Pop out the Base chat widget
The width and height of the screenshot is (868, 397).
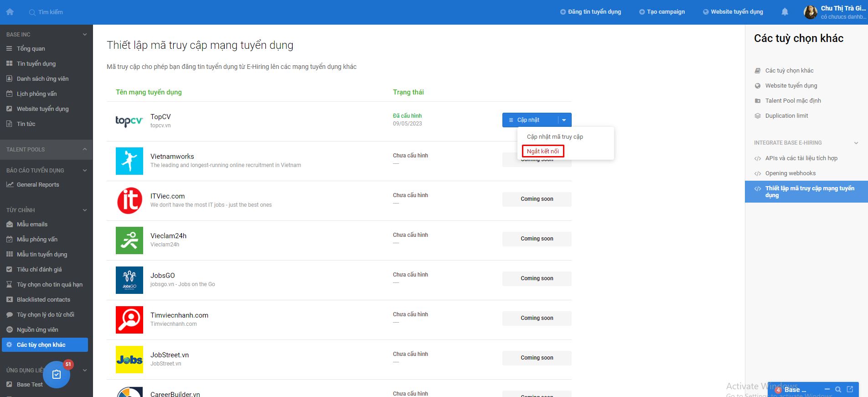click(x=850, y=389)
